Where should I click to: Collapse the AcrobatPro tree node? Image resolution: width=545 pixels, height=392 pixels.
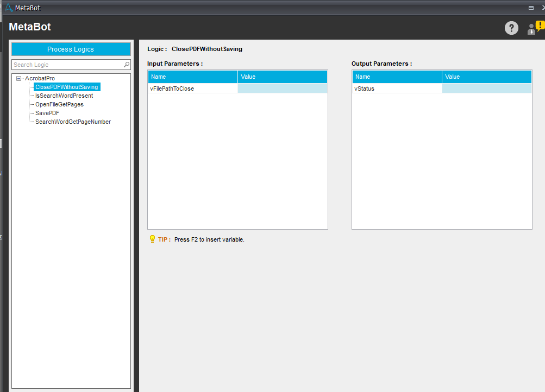point(19,79)
